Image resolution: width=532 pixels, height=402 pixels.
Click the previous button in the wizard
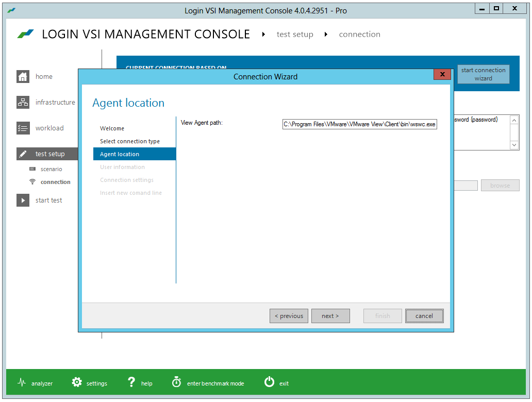coord(289,316)
